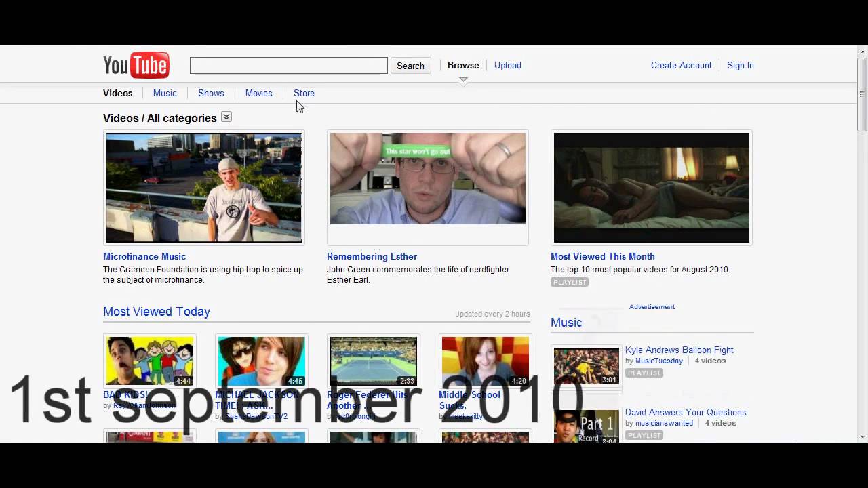Image resolution: width=868 pixels, height=488 pixels.
Task: Open the Microfinance Music title link
Action: pos(144,256)
